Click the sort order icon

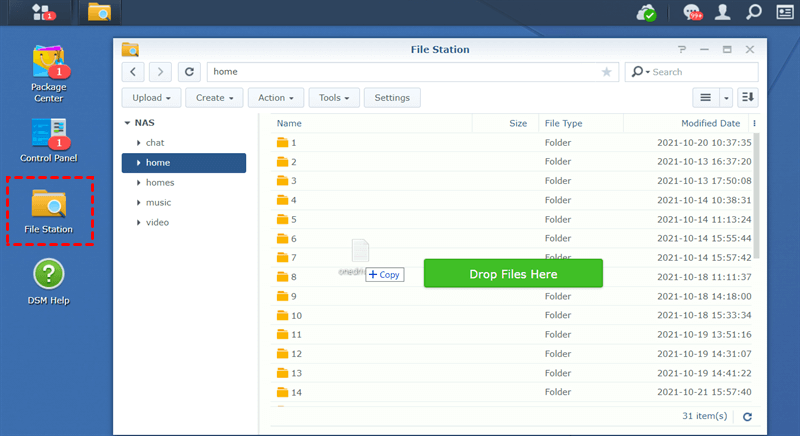[x=748, y=97]
